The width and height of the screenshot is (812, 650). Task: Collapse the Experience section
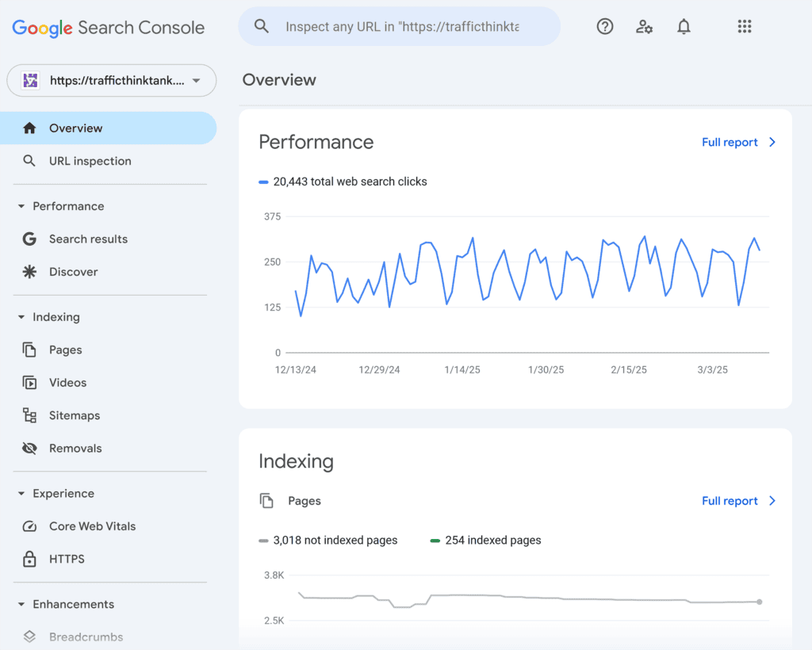click(21, 493)
